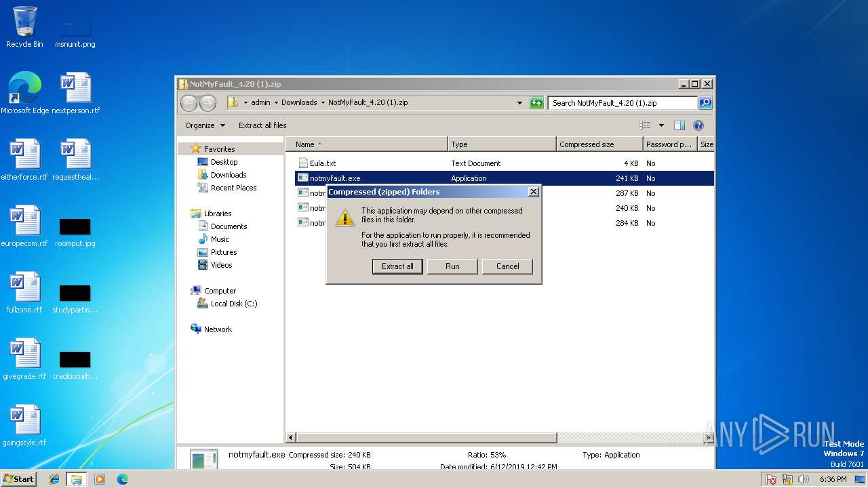
Task: Sort by Password protected column header
Action: (670, 144)
